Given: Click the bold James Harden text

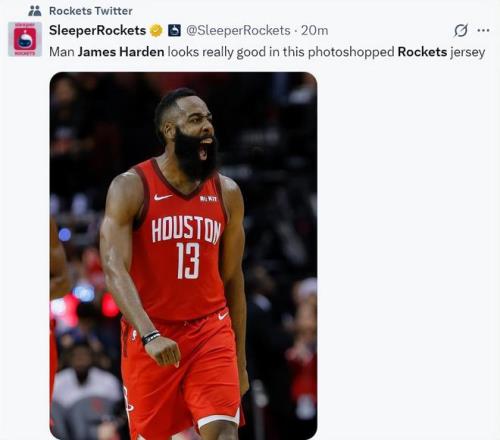Looking at the screenshot, I should (121, 52).
